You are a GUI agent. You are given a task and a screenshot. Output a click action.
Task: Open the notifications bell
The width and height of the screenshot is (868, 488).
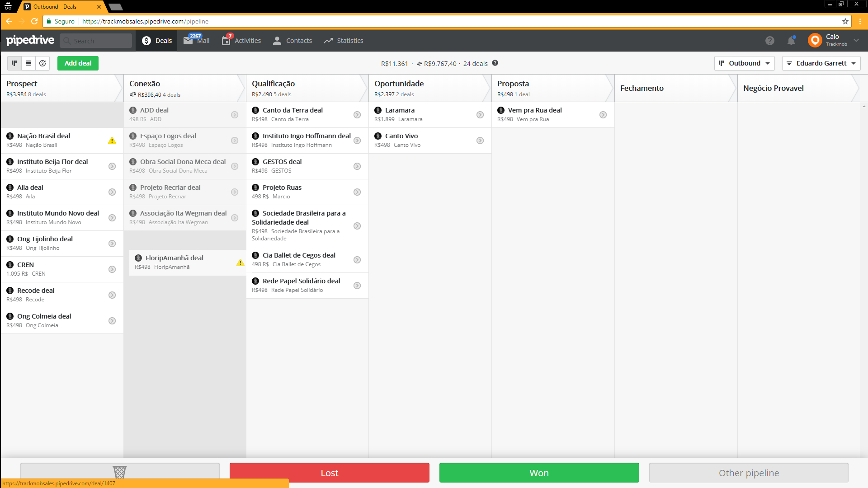tap(791, 41)
